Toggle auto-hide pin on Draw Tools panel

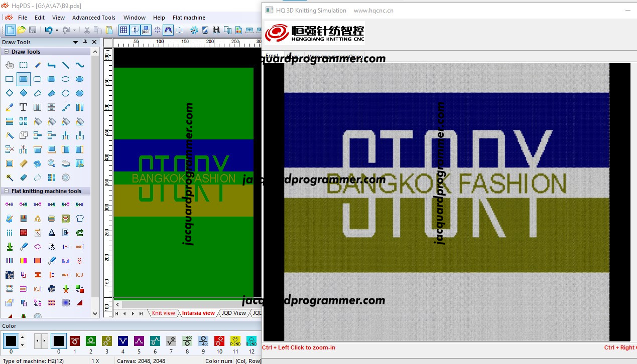pos(85,42)
